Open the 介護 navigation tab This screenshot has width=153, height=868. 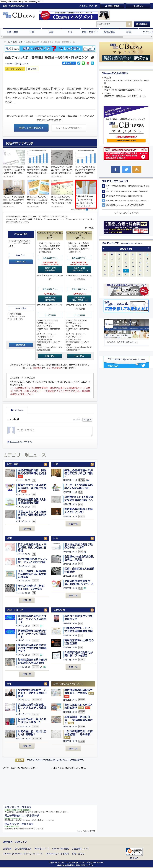coord(32,32)
